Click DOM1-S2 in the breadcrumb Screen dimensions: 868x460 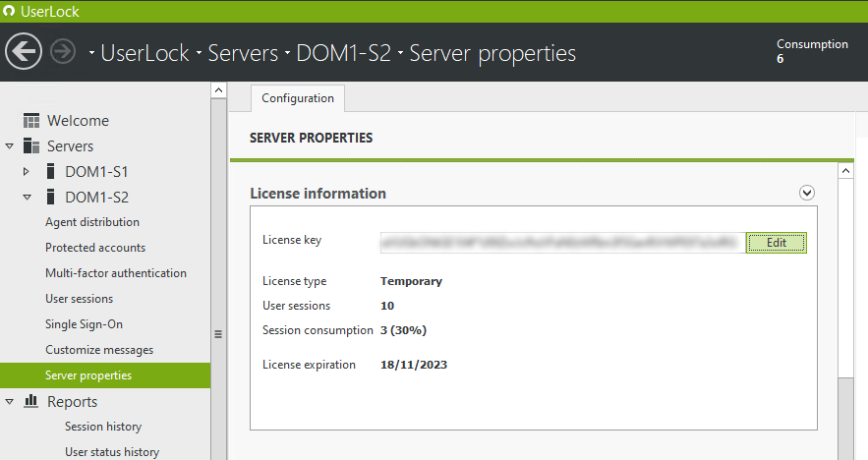tap(344, 53)
